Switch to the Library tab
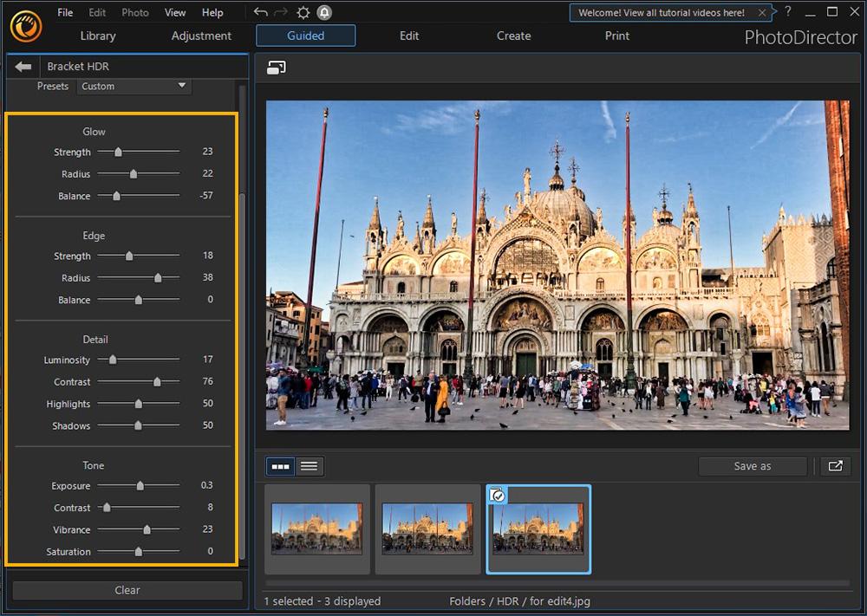Screen dimensions: 867x616 coord(97,36)
